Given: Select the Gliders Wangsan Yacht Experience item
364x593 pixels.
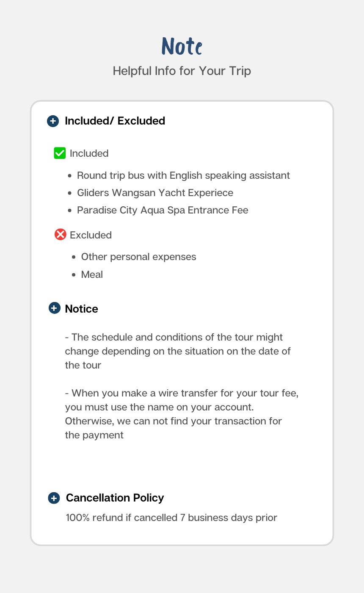Looking at the screenshot, I should (155, 193).
